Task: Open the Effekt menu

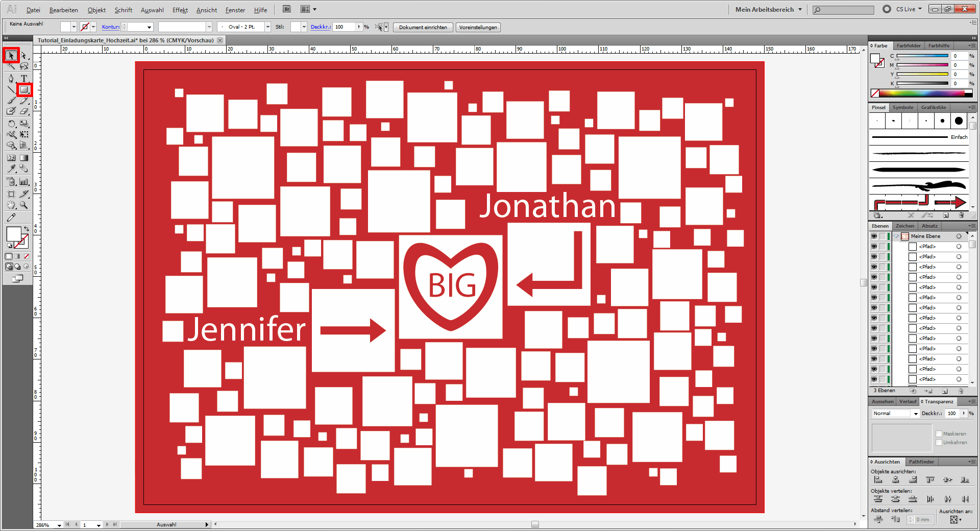Action: pyautogui.click(x=180, y=10)
